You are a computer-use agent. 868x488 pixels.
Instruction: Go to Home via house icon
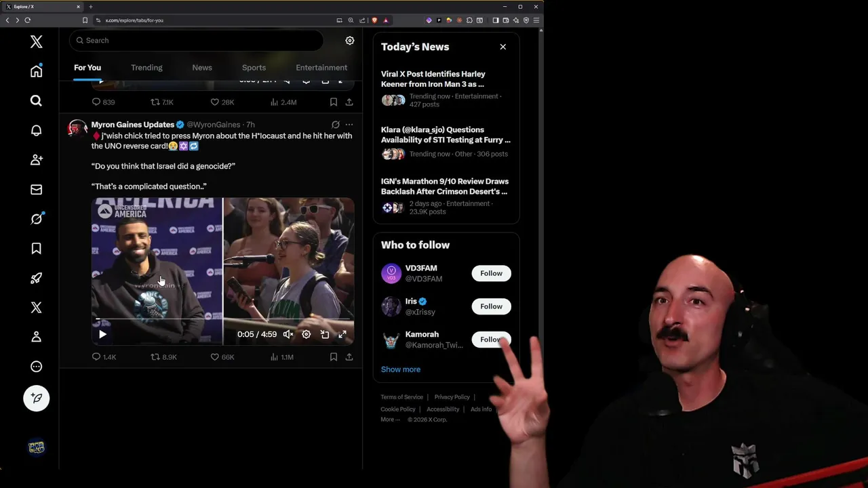click(x=37, y=71)
